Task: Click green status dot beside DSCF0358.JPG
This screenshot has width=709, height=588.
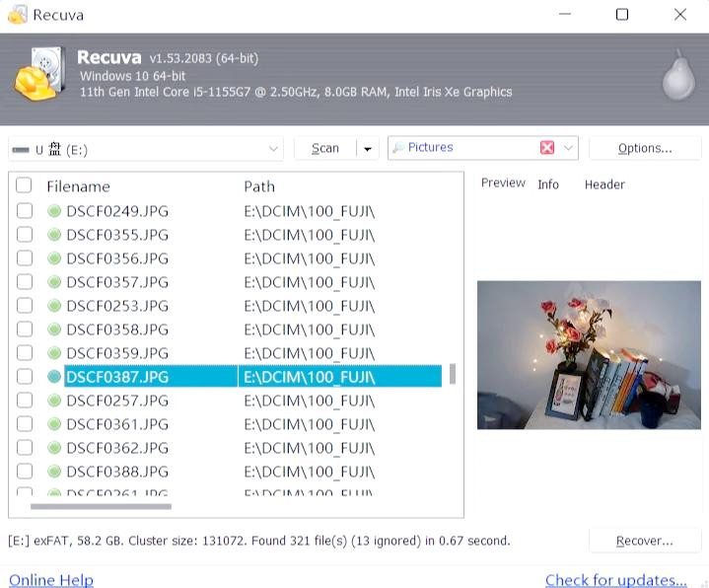Action: point(54,330)
